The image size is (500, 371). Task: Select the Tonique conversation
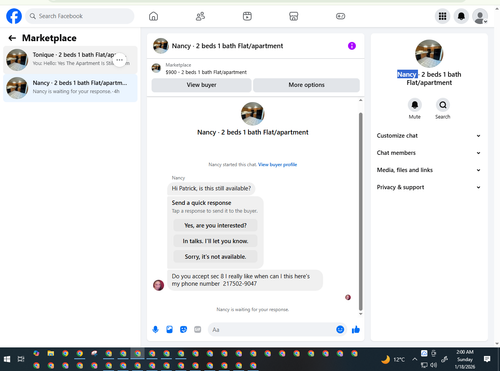[x=70, y=60]
